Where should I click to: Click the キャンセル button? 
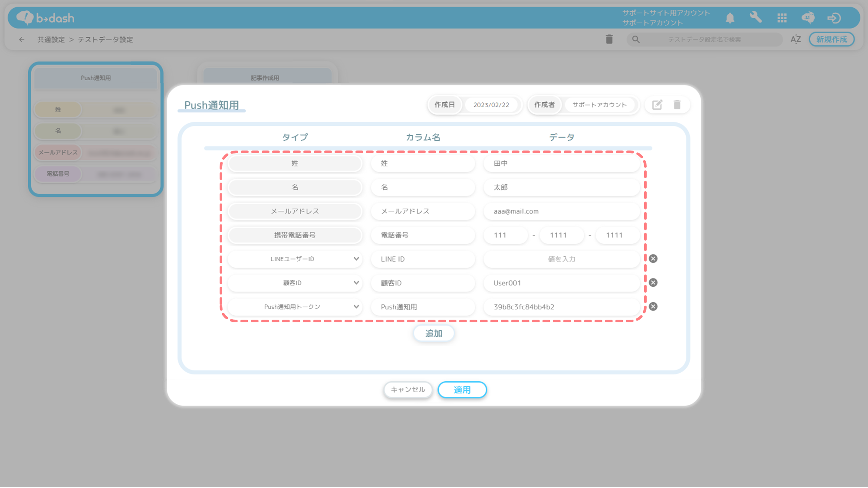pyautogui.click(x=408, y=390)
